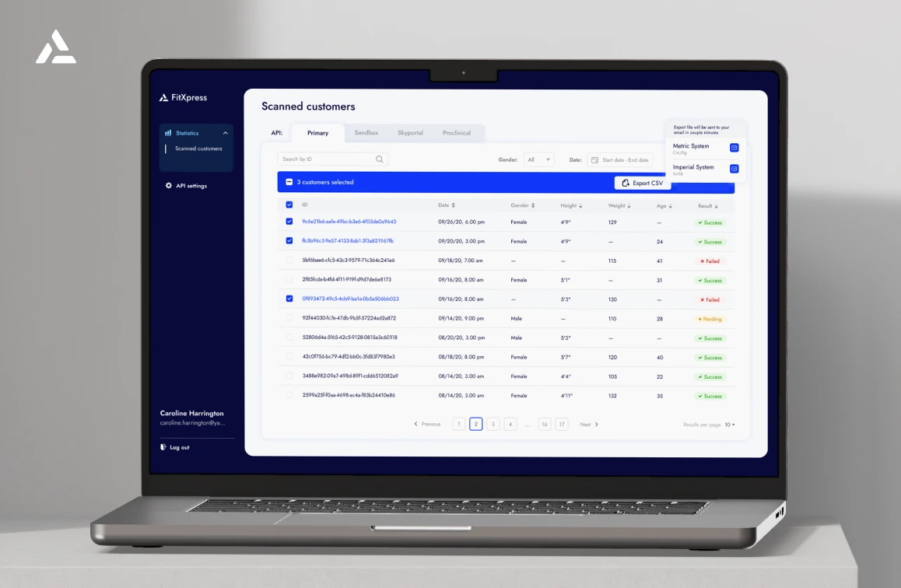The height and width of the screenshot is (588, 901).
Task: Switch to the Primary API tab
Action: pos(317,133)
